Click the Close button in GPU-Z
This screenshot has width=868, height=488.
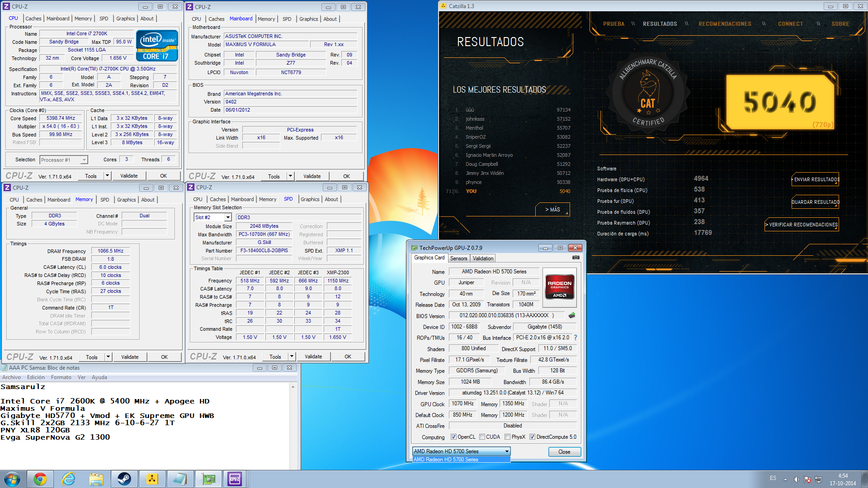[564, 451]
